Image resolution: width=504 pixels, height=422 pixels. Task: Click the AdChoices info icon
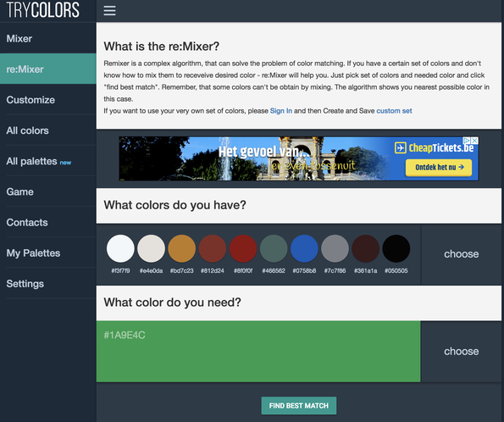tap(467, 141)
